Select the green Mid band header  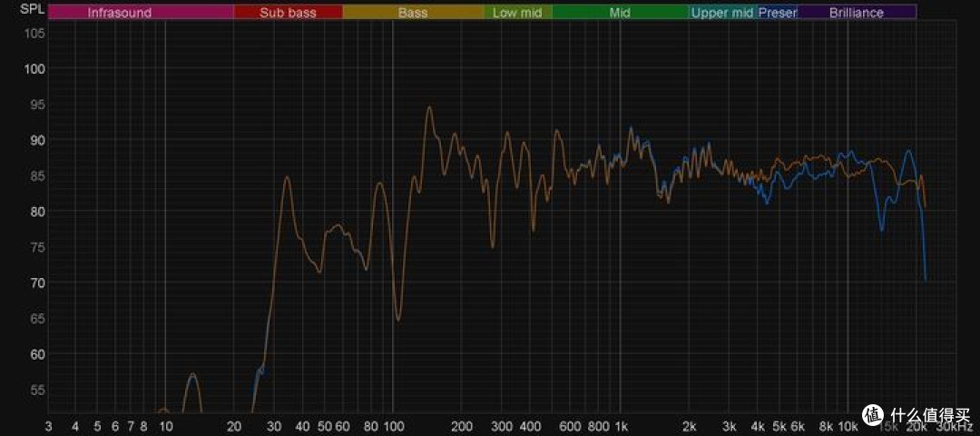pyautogui.click(x=620, y=13)
